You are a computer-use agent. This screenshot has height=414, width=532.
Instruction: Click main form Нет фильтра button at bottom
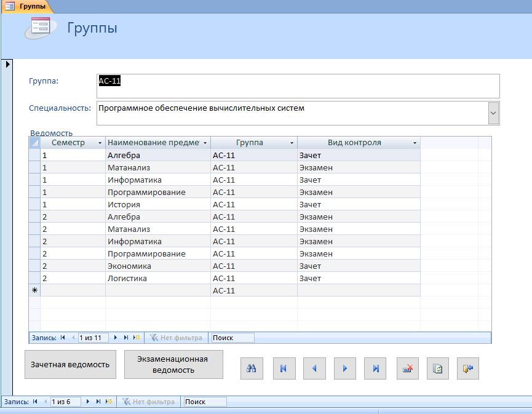(x=148, y=402)
